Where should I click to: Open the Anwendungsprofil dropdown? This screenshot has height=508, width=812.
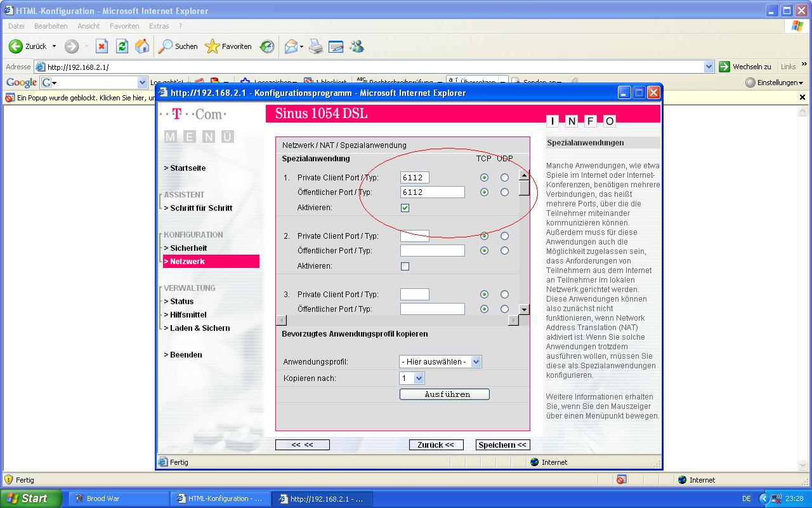click(x=440, y=362)
